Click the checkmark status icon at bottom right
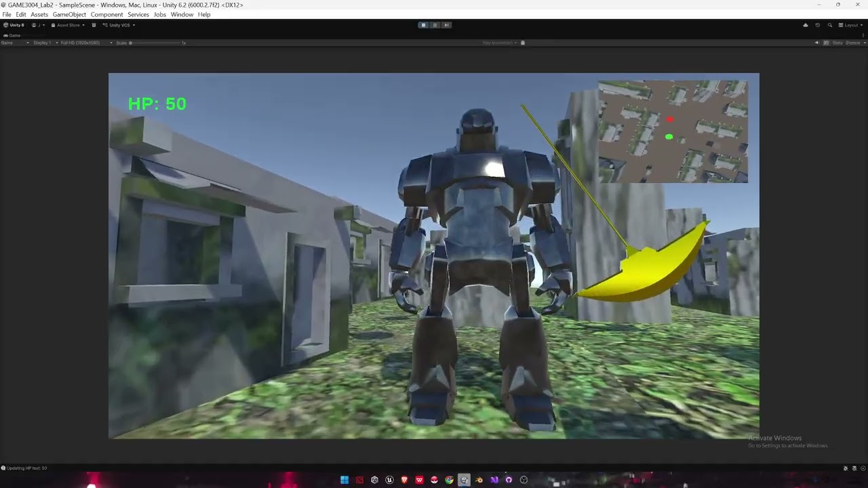The width and height of the screenshot is (868, 488). [x=862, y=468]
